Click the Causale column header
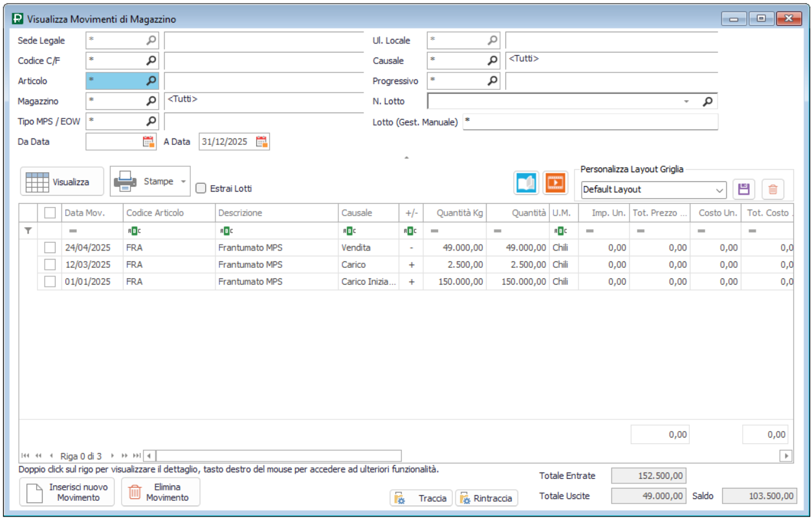The width and height of the screenshot is (812, 519). coord(357,213)
